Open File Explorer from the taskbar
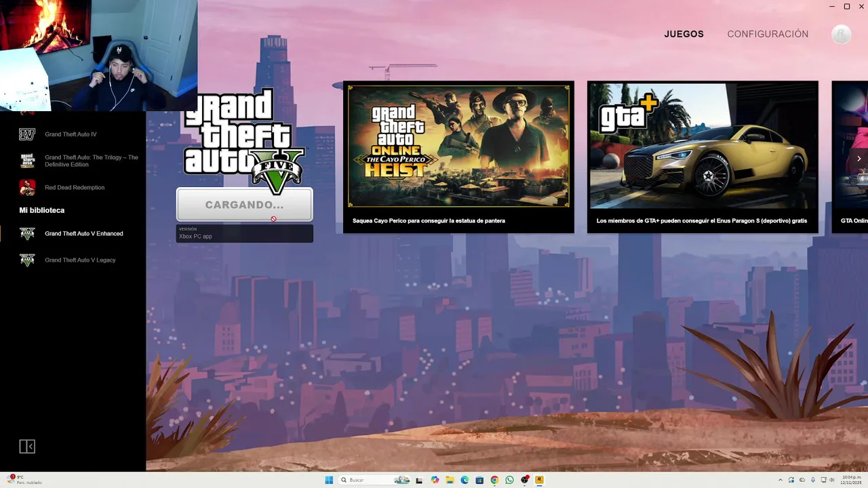 point(450,480)
